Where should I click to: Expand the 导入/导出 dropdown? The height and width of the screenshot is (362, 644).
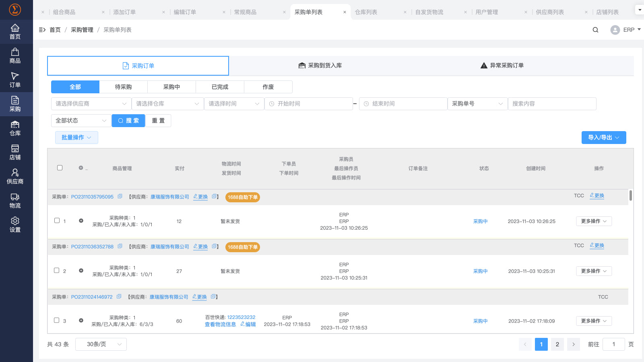tap(604, 138)
